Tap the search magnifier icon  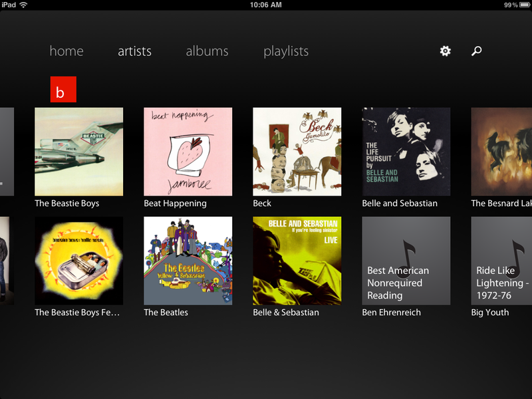pyautogui.click(x=476, y=51)
